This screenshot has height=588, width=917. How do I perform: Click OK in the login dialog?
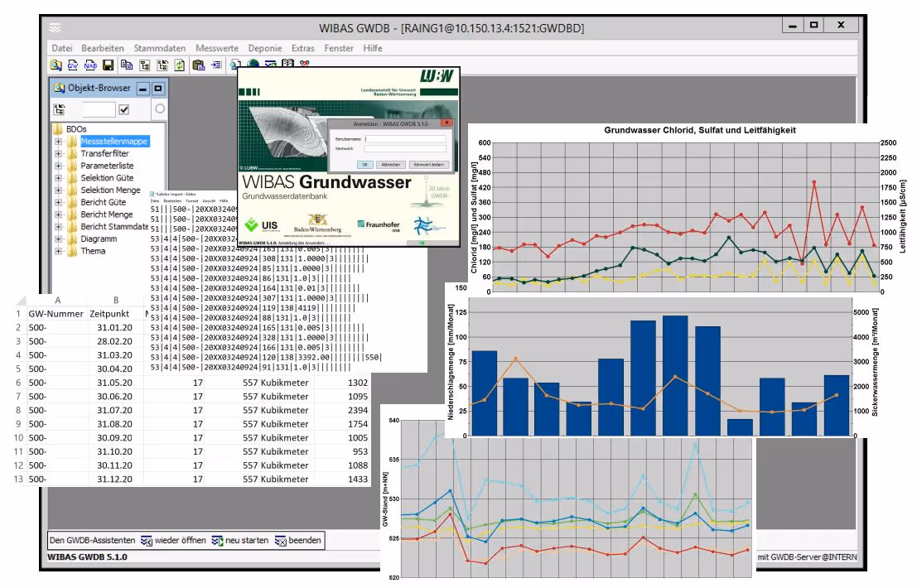click(365, 165)
